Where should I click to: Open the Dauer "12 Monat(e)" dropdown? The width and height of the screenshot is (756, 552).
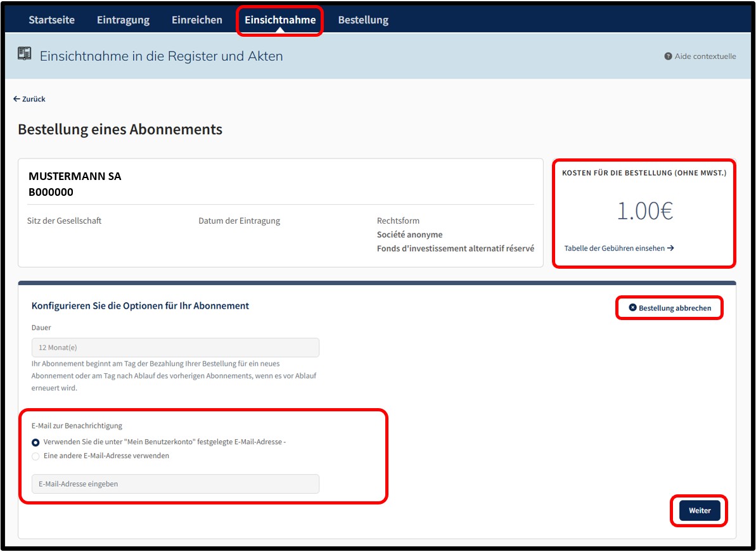tap(176, 347)
